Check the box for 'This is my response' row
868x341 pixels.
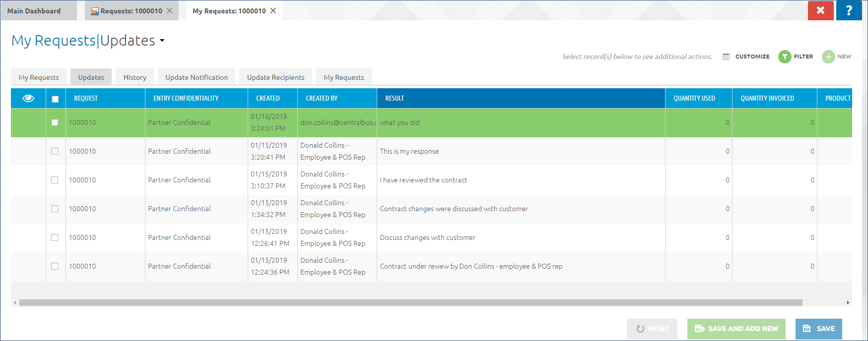(55, 151)
